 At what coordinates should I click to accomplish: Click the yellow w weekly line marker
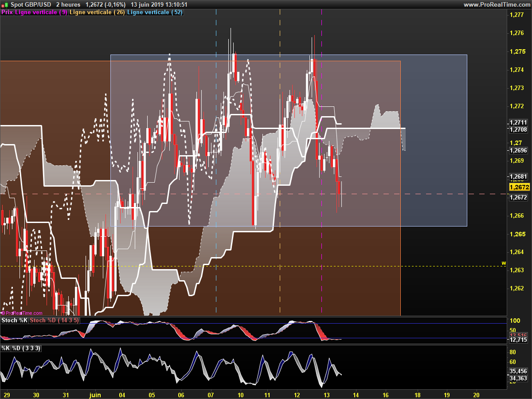click(x=504, y=263)
